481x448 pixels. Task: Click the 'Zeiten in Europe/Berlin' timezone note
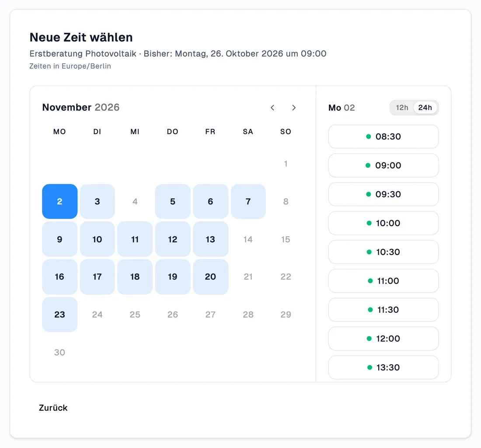tap(70, 66)
